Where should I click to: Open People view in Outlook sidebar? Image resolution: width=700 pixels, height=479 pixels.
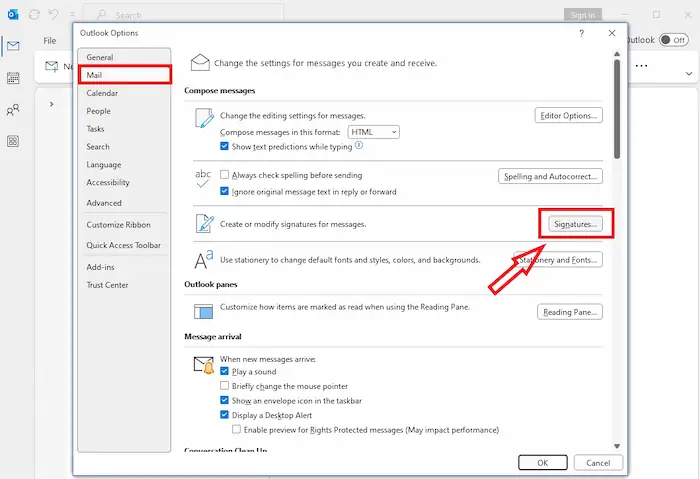pyautogui.click(x=13, y=109)
